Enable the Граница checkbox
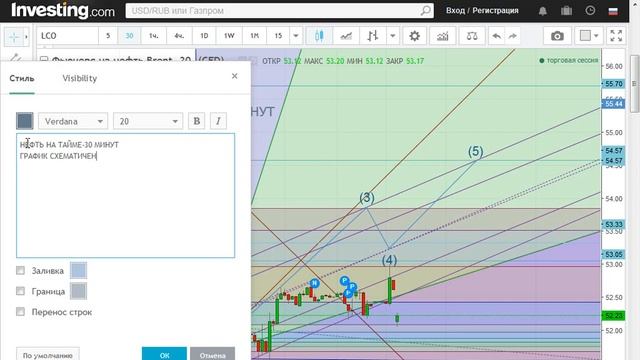Image resolution: width=640 pixels, height=360 pixels. point(20,291)
